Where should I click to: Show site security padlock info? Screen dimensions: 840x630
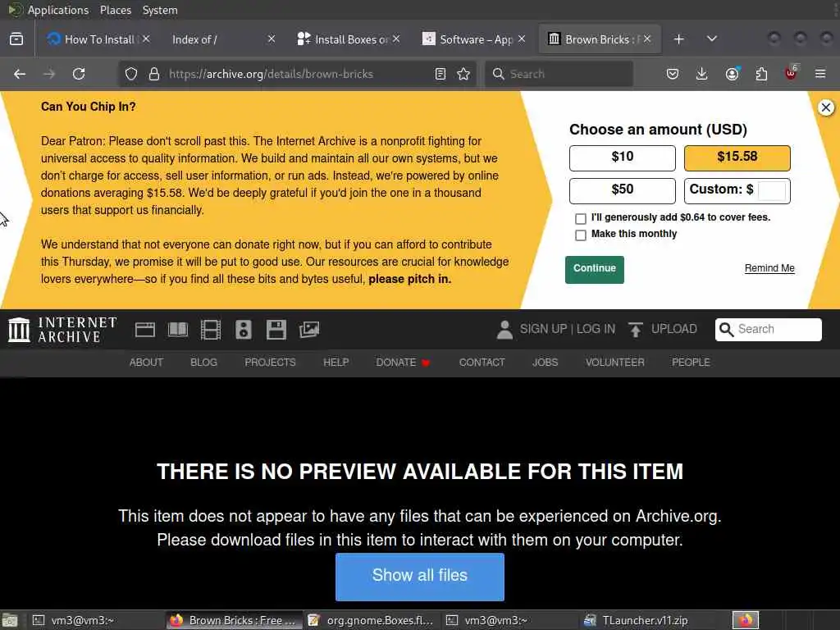154,74
